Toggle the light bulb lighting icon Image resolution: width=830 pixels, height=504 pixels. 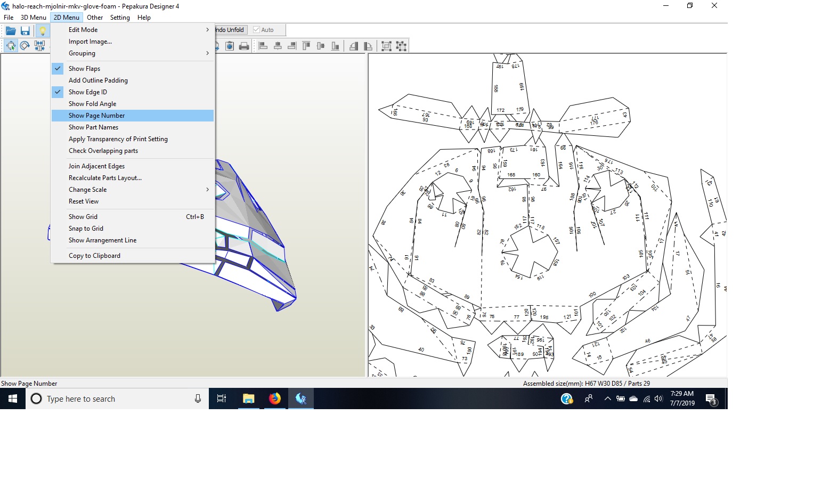coord(42,30)
